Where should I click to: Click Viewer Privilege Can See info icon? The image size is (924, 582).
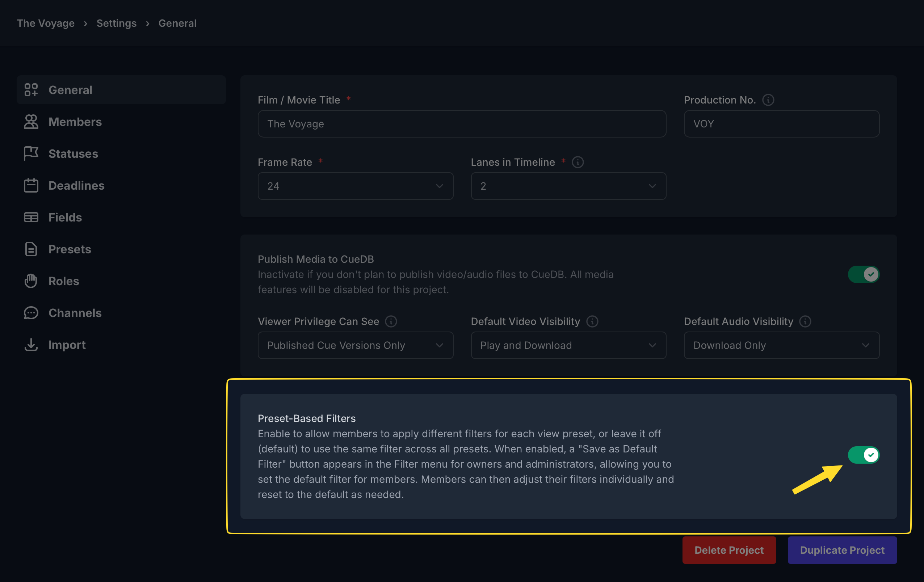click(391, 321)
